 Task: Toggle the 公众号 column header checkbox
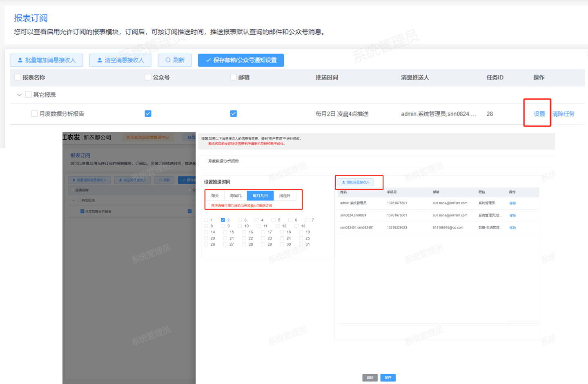click(148, 77)
